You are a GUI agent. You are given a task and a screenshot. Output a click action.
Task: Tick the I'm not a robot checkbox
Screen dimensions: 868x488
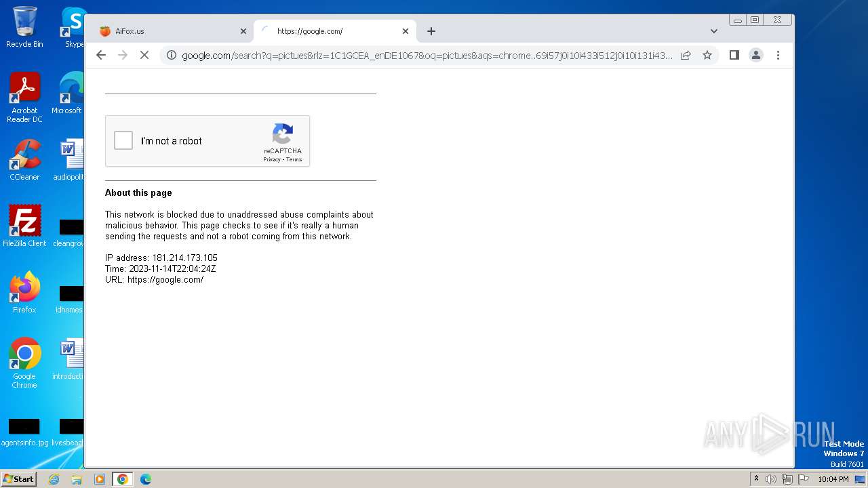click(123, 140)
